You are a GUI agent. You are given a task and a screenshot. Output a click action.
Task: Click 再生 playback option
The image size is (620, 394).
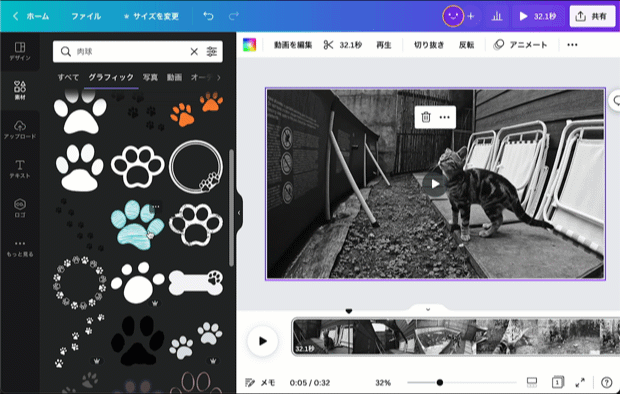coord(384,45)
